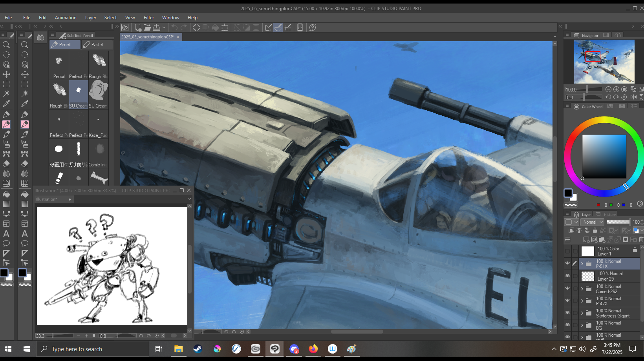Create a new canvas with New icon
The height and width of the screenshot is (361, 644).
[138, 27]
